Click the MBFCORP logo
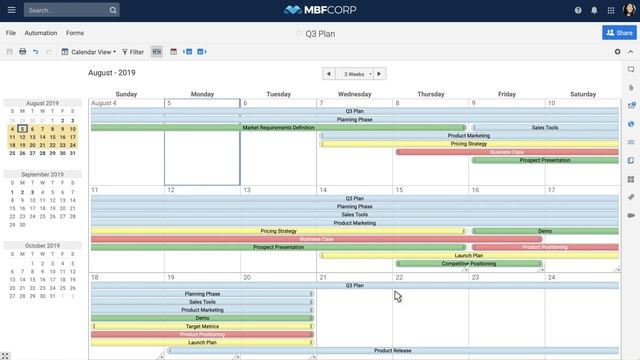 (x=320, y=10)
